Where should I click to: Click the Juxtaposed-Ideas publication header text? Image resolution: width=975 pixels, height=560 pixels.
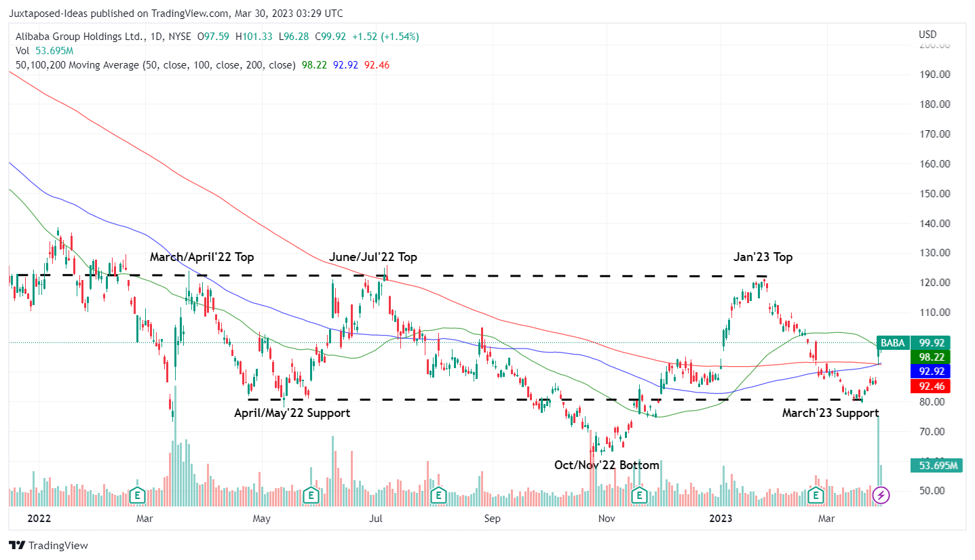[x=176, y=13]
